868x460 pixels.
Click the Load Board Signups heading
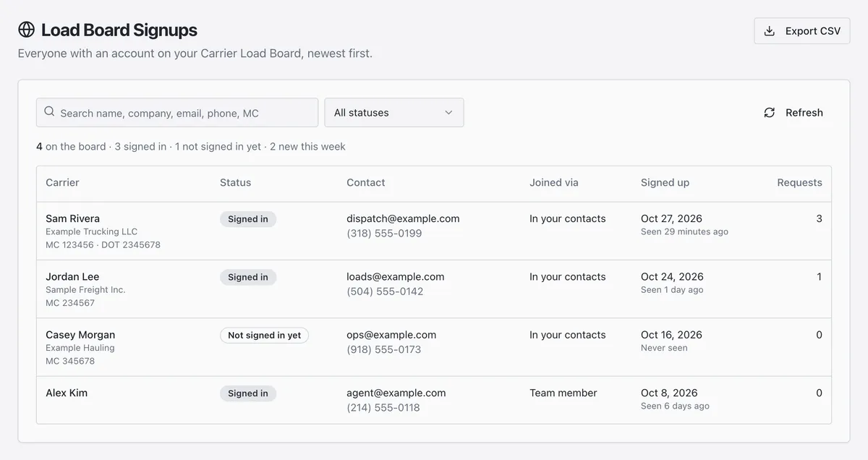pyautogui.click(x=119, y=30)
